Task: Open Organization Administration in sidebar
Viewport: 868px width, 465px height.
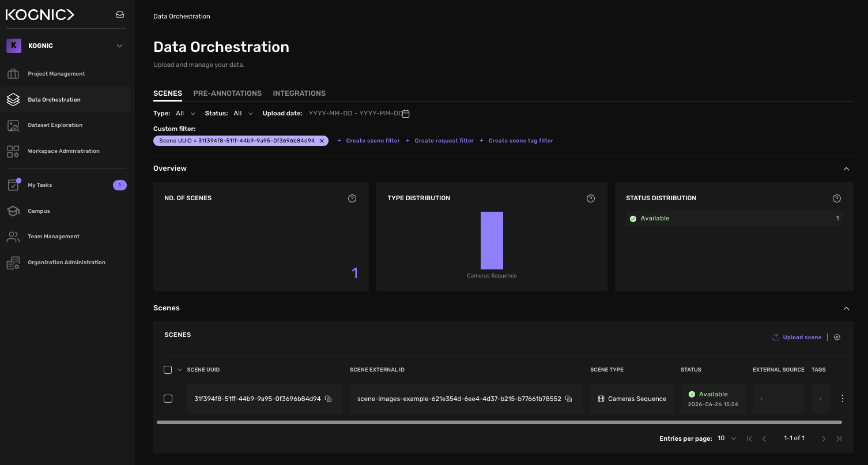Action: pyautogui.click(x=66, y=262)
